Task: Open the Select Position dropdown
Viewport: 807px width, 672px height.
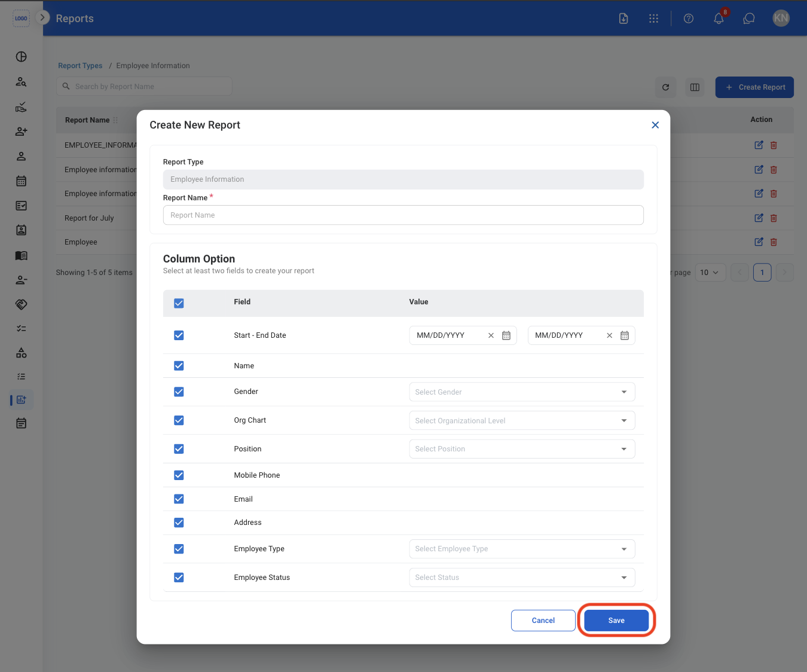Action: click(522, 449)
